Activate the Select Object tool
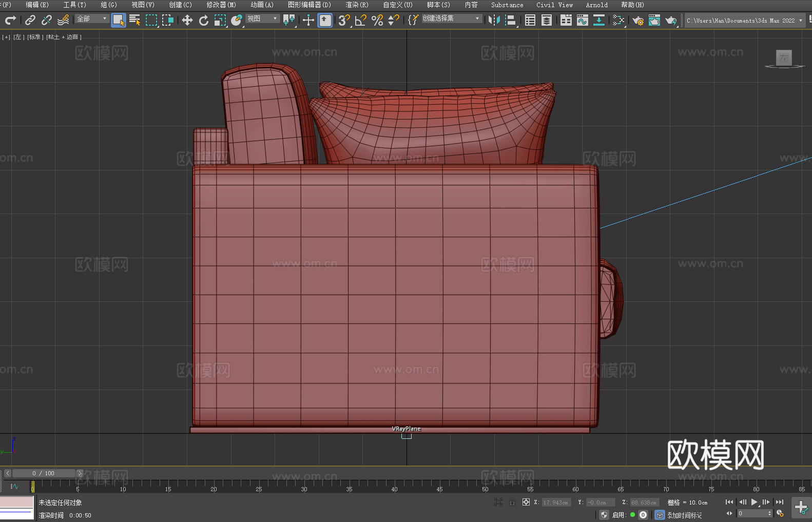Image resolution: width=812 pixels, height=522 pixels. pos(119,21)
